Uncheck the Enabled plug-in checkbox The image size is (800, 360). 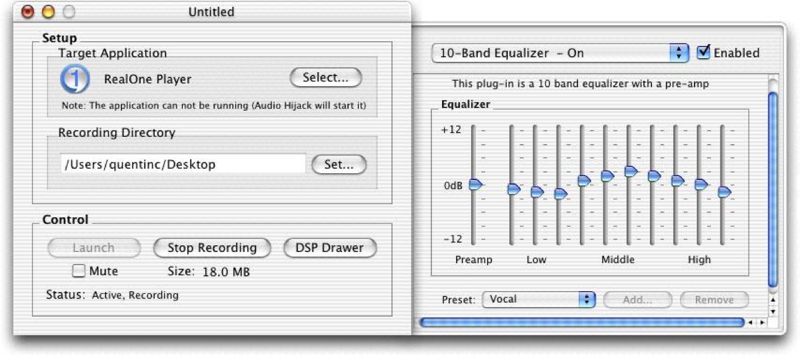(x=704, y=52)
